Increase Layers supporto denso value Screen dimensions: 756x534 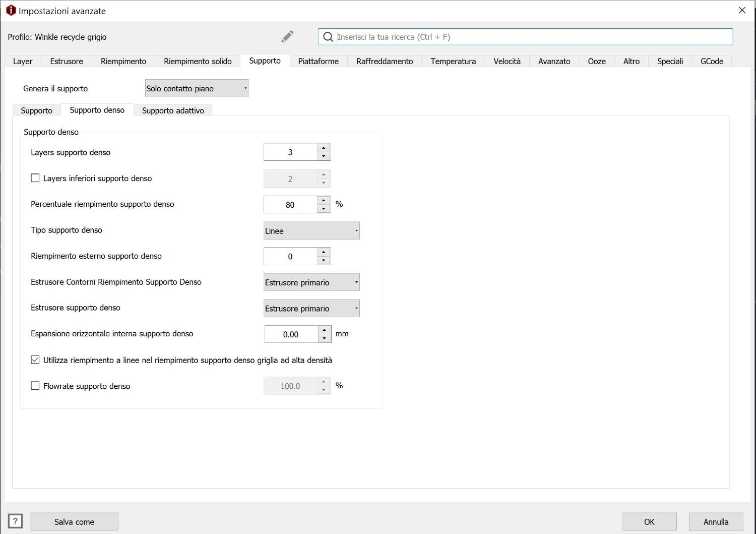pos(324,148)
